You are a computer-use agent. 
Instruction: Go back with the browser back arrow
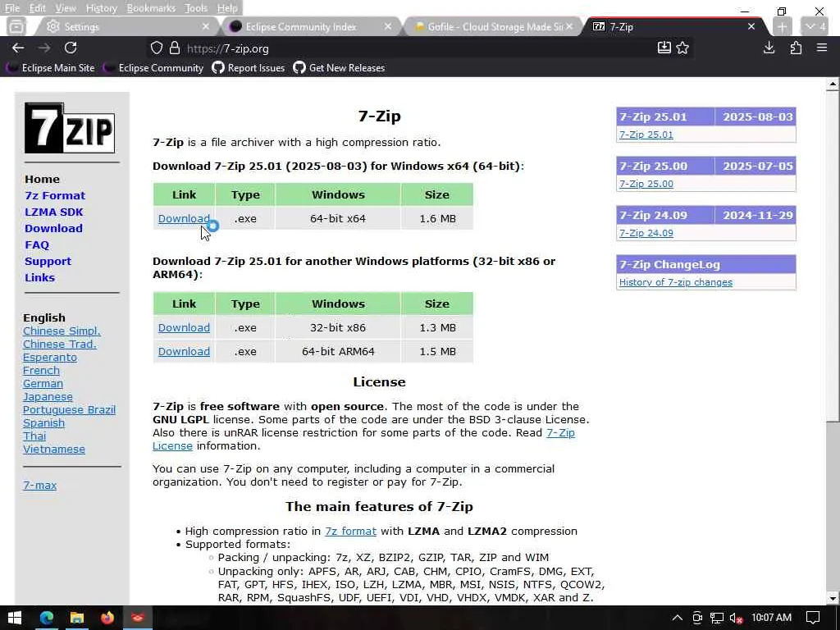pyautogui.click(x=18, y=48)
